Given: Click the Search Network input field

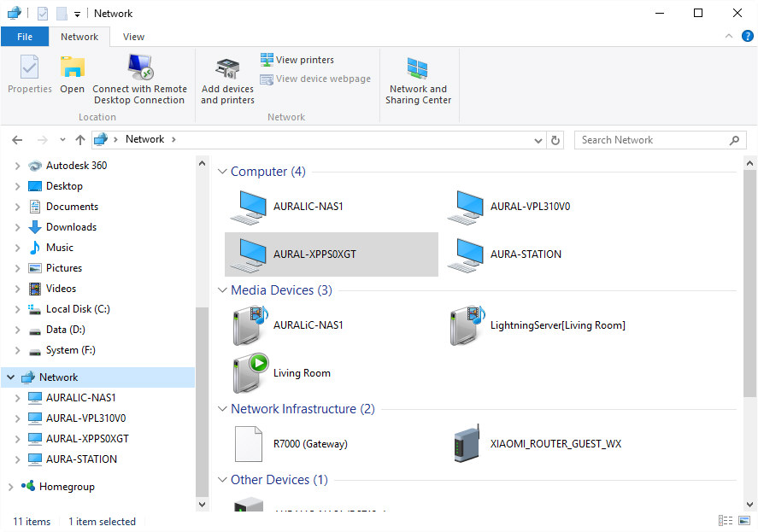Looking at the screenshot, I should [660, 140].
